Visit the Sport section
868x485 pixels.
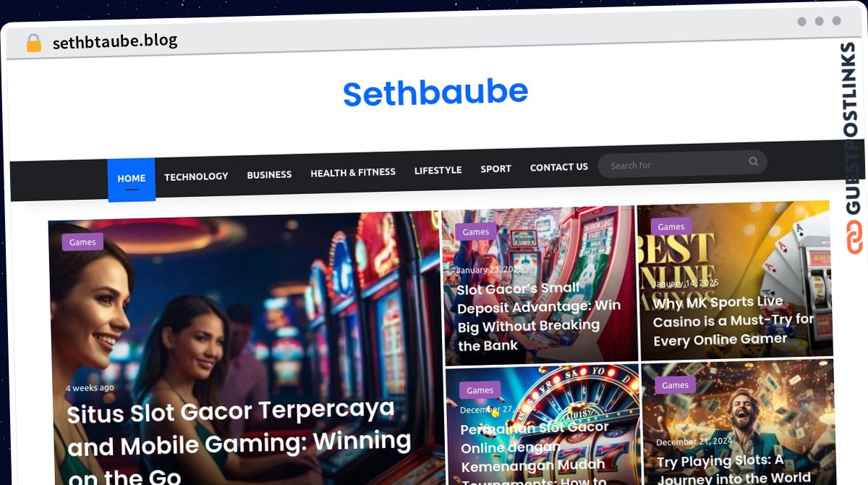495,169
